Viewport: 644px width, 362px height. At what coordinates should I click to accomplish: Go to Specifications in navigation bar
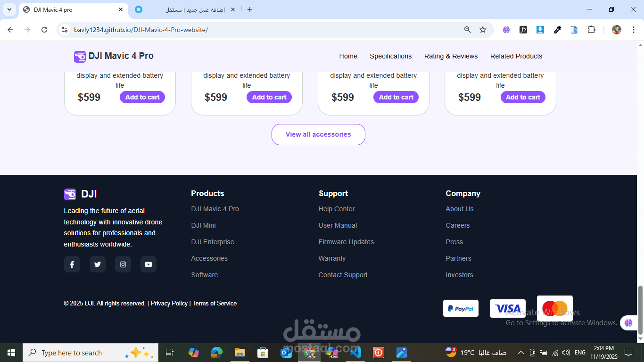pos(390,56)
